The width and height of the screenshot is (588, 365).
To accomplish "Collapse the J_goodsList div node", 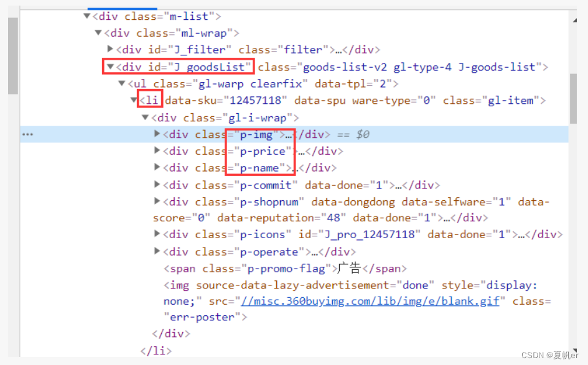I will [x=110, y=67].
